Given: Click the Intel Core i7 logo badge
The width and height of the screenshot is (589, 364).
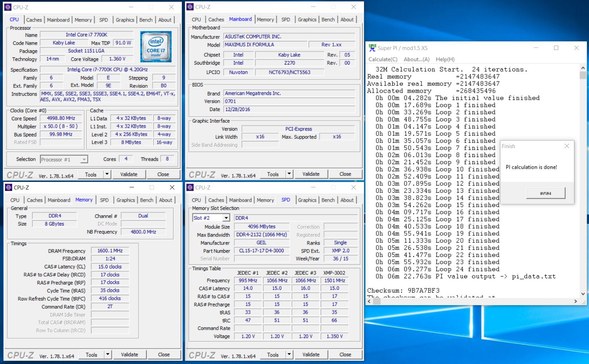Looking at the screenshot, I should tap(156, 47).
